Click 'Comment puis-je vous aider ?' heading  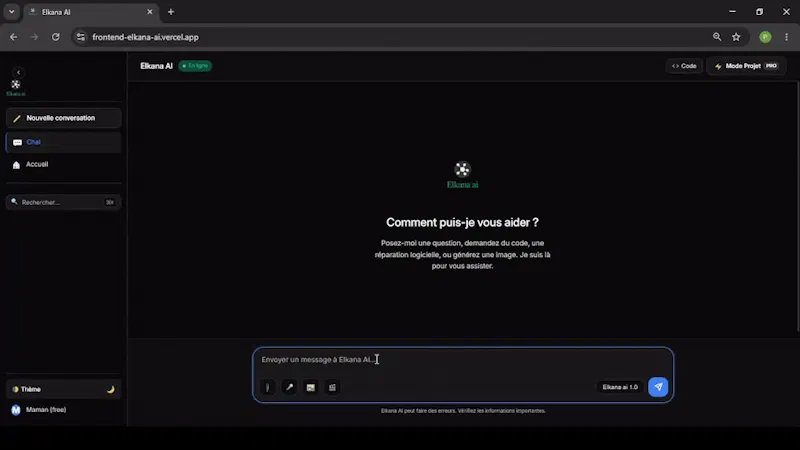(462, 222)
